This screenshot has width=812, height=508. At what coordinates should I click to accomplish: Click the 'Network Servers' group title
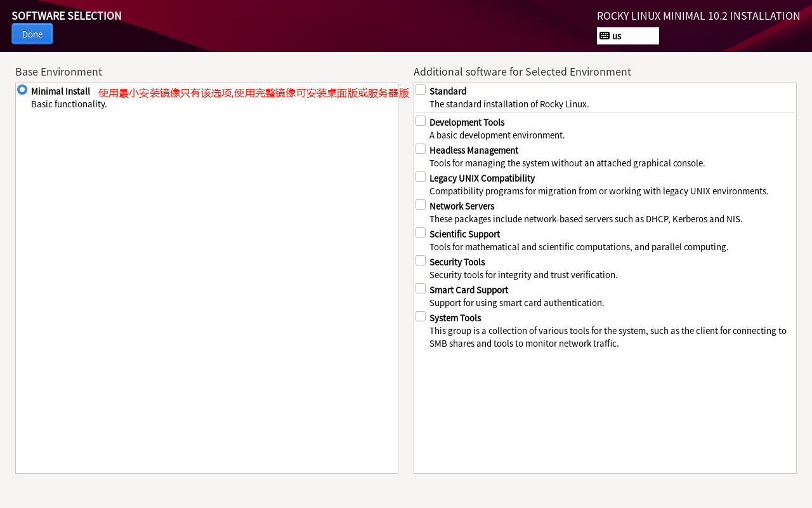[462, 206]
